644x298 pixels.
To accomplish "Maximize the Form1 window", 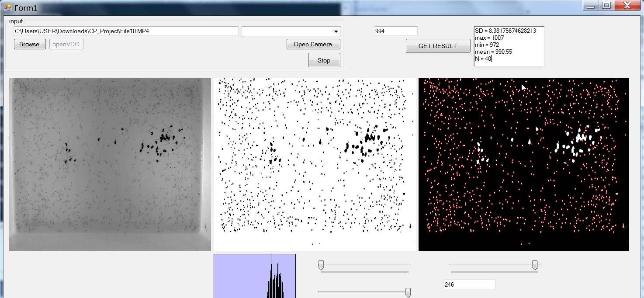I will coord(606,6).
